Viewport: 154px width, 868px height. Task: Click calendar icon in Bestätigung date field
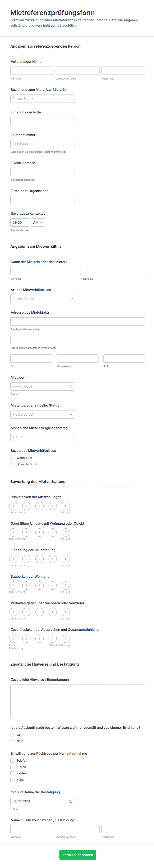71,801
